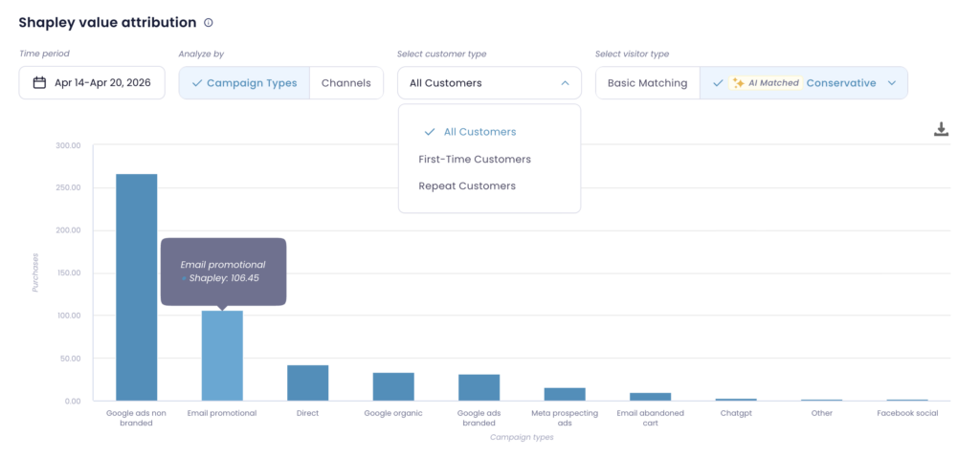Select the Campaign Types analysis toggle
Image resolution: width=980 pixels, height=458 pixels.
point(244,83)
